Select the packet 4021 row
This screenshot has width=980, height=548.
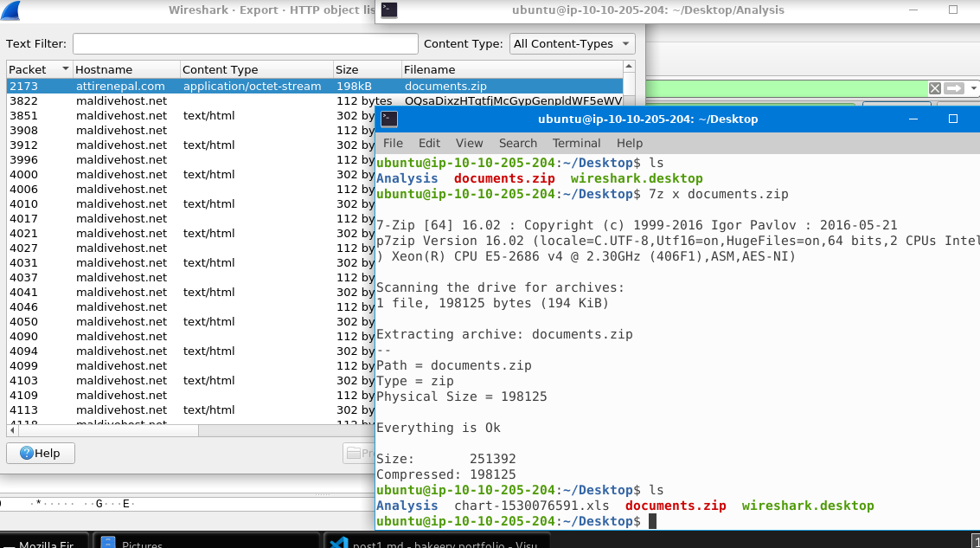pos(190,234)
